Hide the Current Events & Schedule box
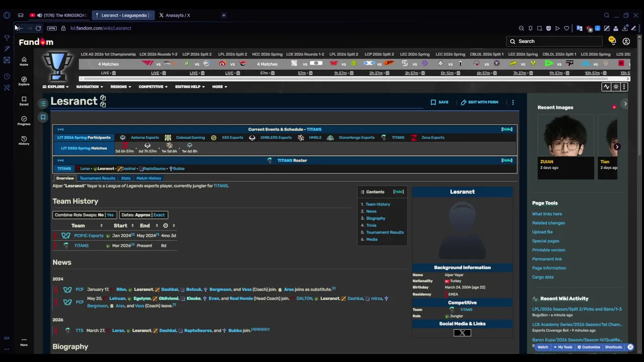 click(x=507, y=129)
